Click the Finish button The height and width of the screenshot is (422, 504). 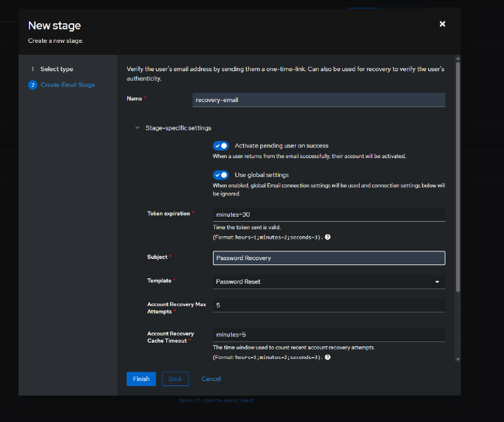coord(141,379)
